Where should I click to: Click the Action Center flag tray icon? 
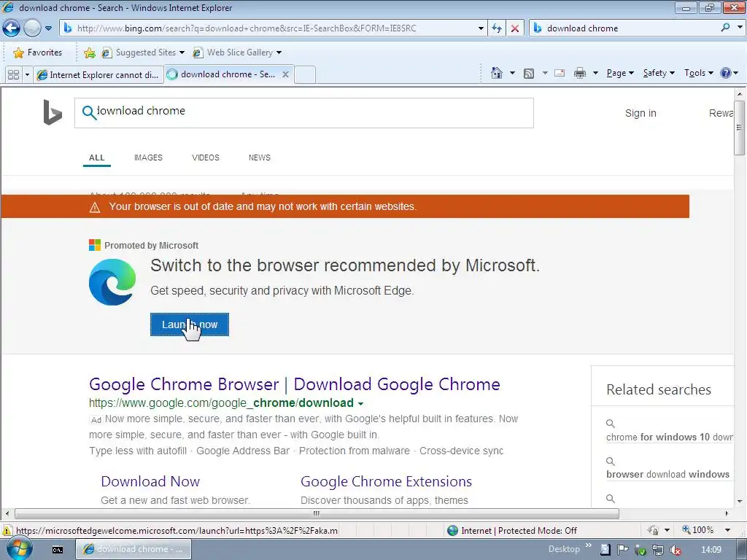tap(622, 550)
